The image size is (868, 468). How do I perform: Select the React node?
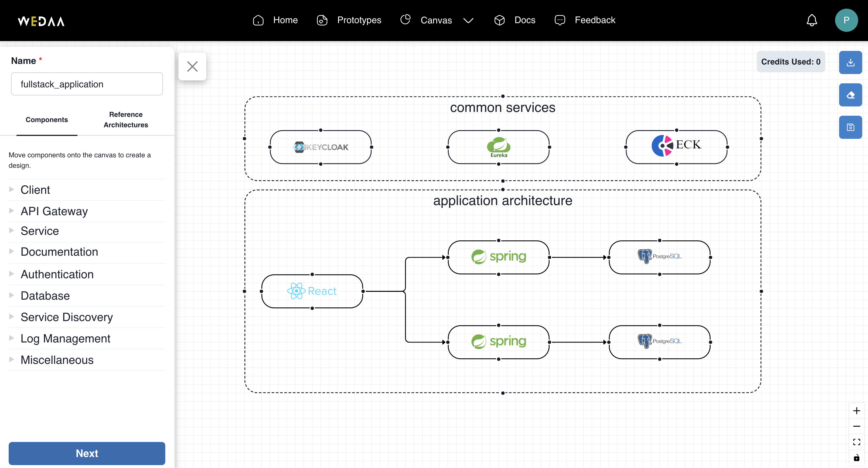pyautogui.click(x=312, y=291)
